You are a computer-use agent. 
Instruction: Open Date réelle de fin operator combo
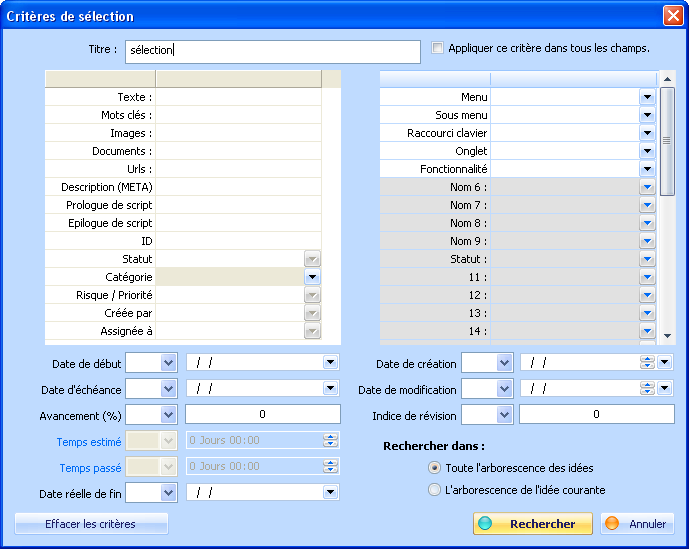(x=152, y=493)
